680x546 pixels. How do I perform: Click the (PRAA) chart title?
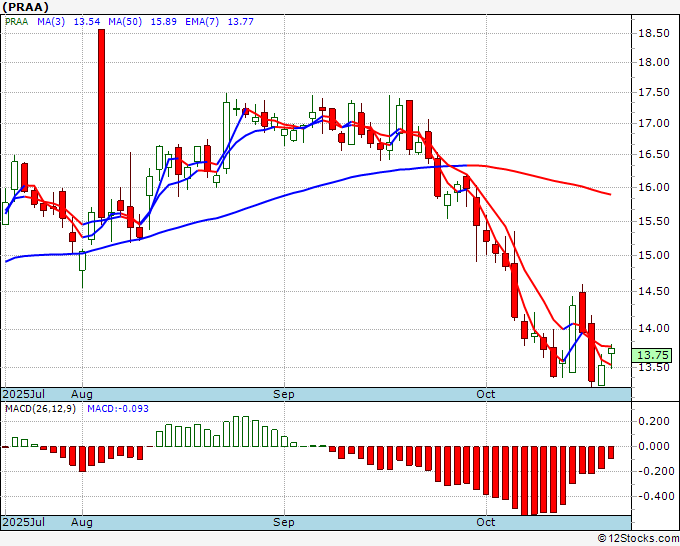point(26,7)
